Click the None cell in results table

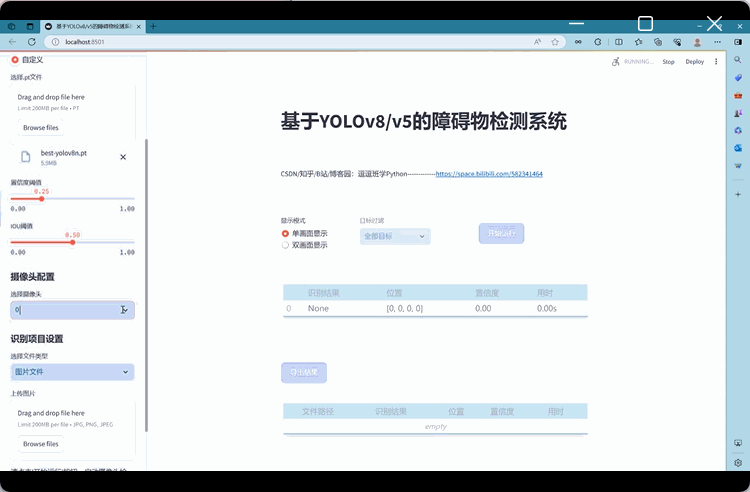point(318,308)
